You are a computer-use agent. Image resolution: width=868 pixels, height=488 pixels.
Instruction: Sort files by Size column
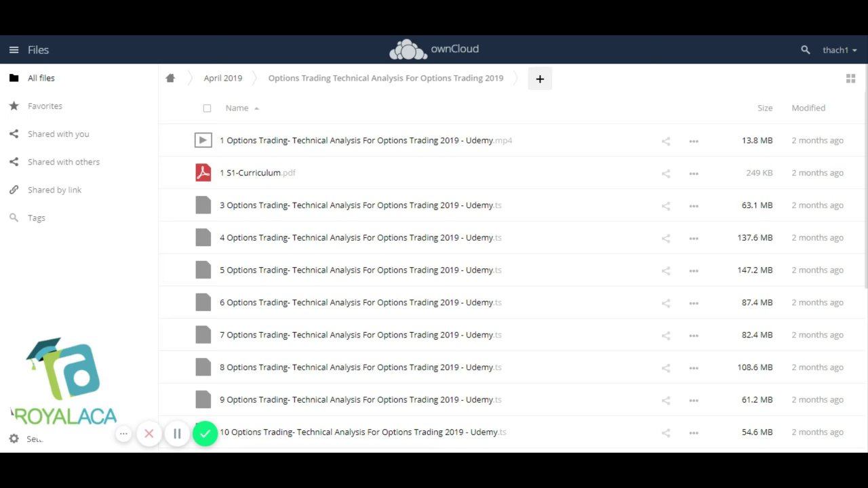(765, 108)
